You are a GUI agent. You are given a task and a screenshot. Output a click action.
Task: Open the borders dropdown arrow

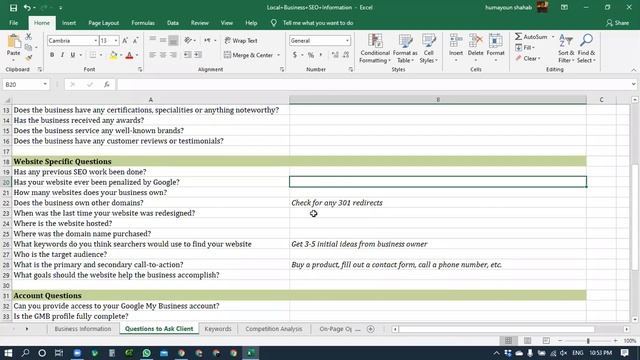pos(101,55)
